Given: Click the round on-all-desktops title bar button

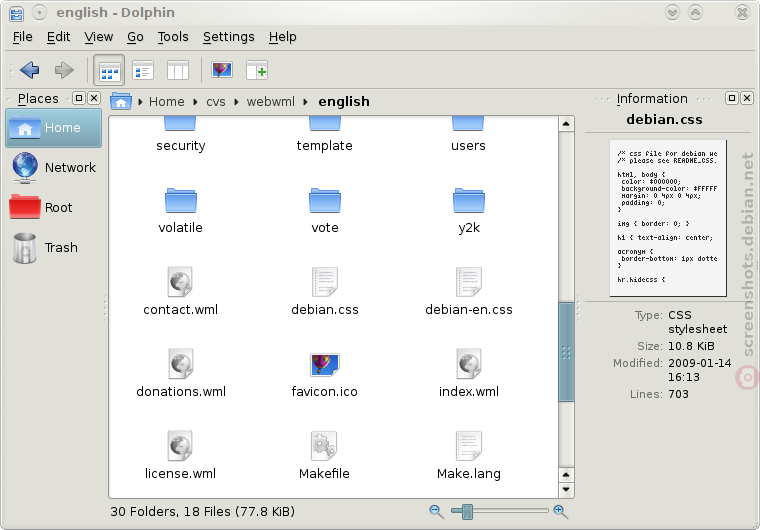Looking at the screenshot, I should tap(40, 13).
